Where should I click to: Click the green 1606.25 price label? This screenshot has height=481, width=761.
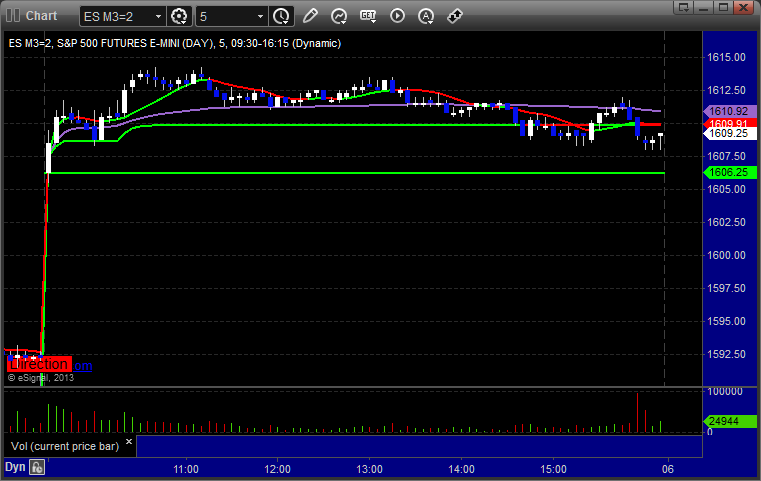coord(727,172)
